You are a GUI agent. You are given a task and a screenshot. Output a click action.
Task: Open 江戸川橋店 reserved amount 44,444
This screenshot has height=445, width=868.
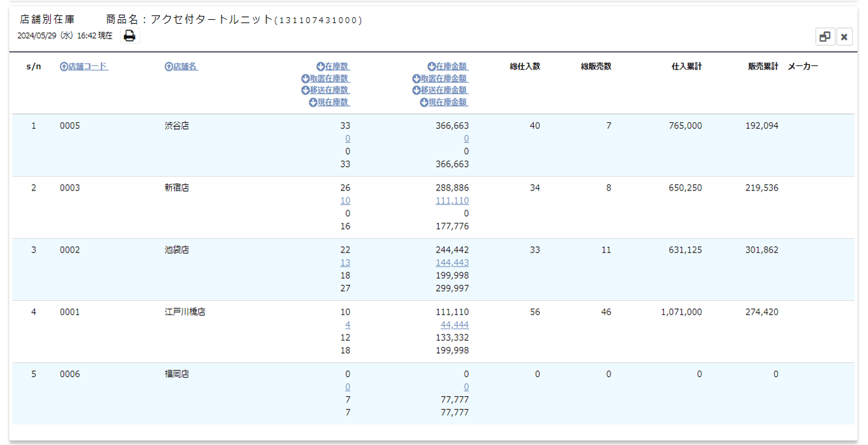pyautogui.click(x=454, y=325)
